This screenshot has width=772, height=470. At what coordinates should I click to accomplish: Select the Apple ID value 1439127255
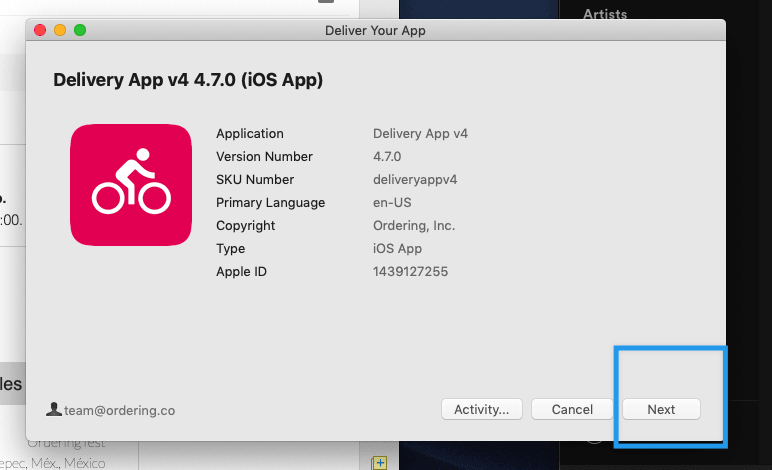[x=410, y=272]
